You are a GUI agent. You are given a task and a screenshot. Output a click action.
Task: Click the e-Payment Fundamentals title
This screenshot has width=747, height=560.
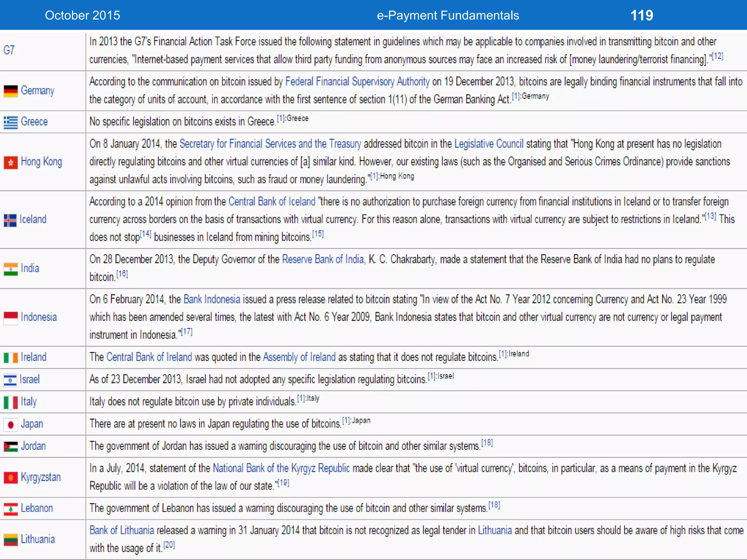[448, 15]
